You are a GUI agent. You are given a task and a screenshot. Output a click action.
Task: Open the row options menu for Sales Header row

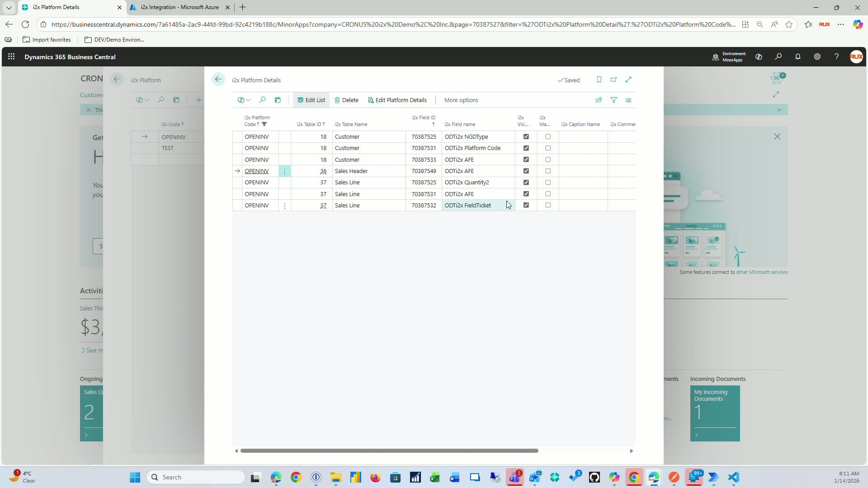point(284,171)
